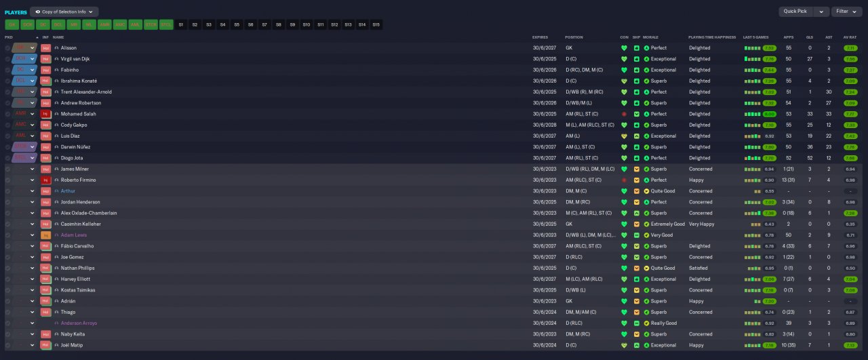Click the orange Inj icon beside Adam Lewis
Viewport: 868px width, 360px height.
46,235
